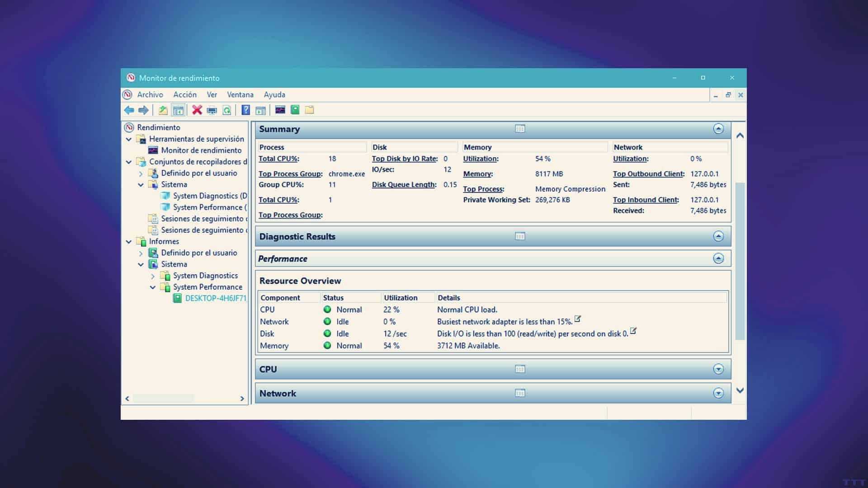Toggle the Show/Hide Console Tree toolbar icon
This screenshot has width=868, height=488.
[x=178, y=110]
